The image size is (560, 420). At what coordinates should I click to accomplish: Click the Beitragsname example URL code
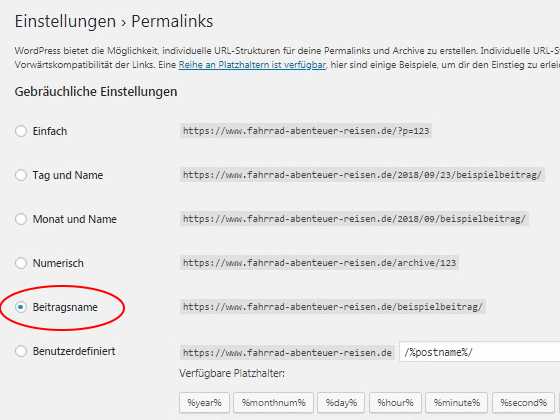(x=333, y=307)
